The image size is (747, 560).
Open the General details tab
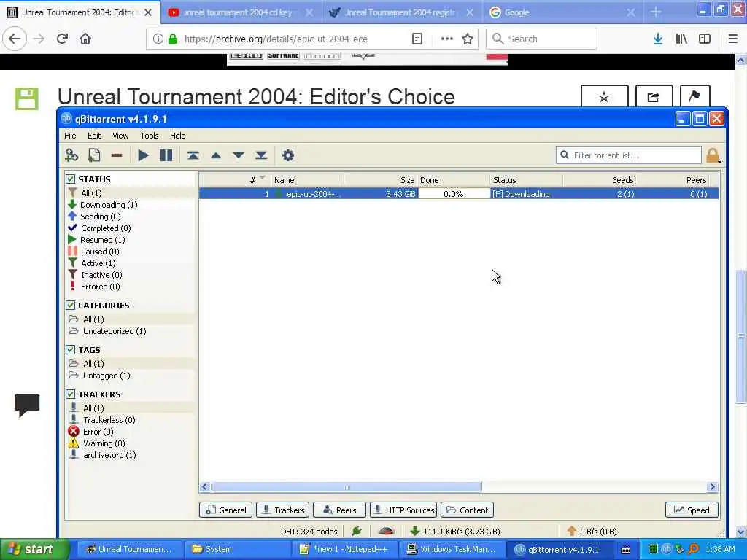(226, 510)
